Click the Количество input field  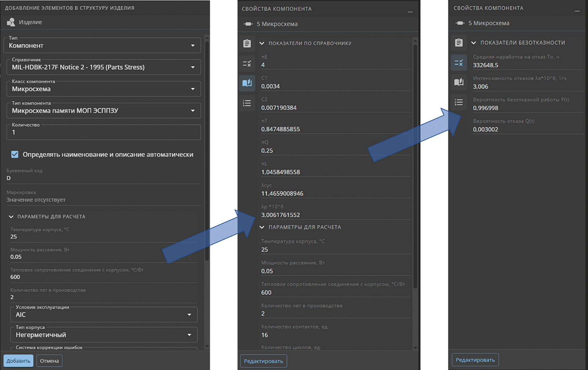[x=104, y=132]
